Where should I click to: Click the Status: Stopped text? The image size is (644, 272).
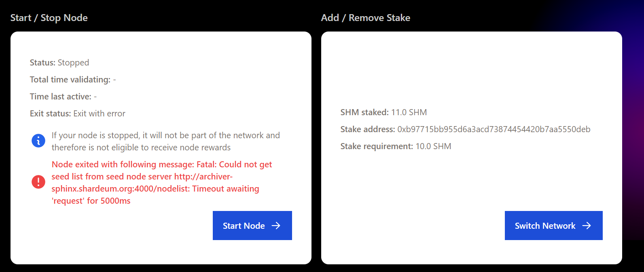[x=59, y=63]
